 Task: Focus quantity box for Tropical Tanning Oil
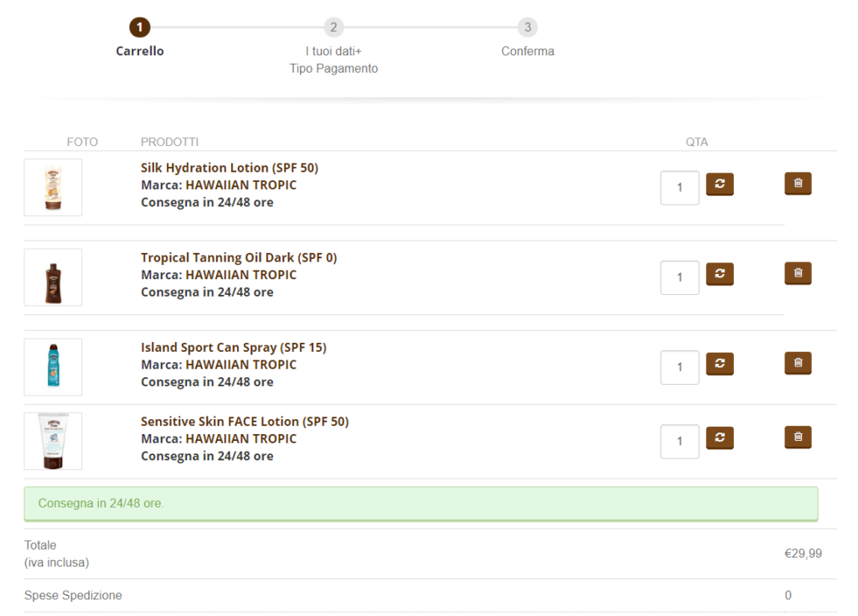click(680, 277)
